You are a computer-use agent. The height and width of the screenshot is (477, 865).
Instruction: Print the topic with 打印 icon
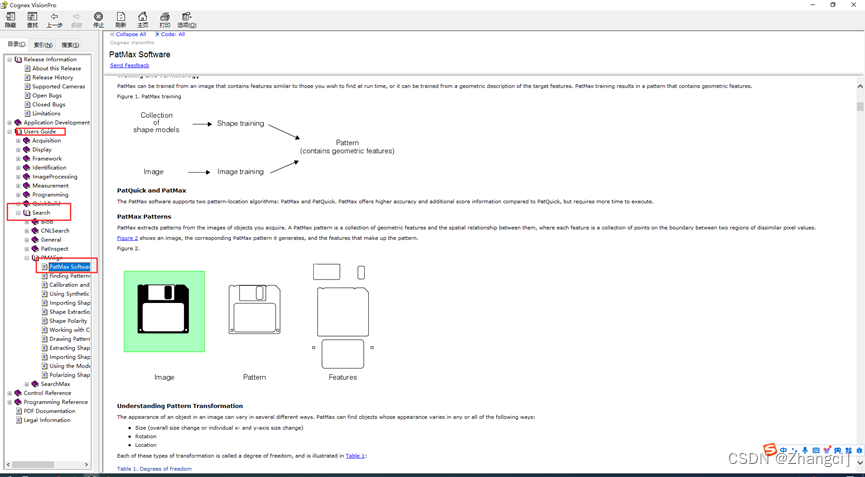pyautogui.click(x=164, y=20)
